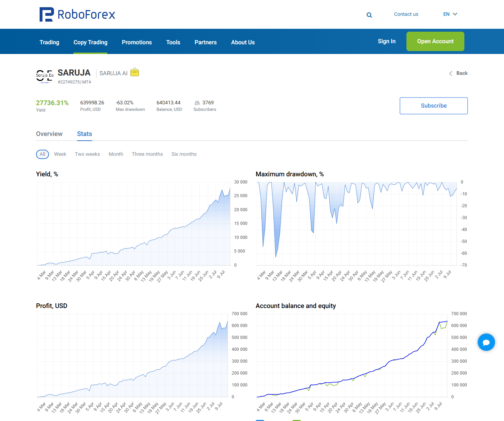Open the Tools menu
This screenshot has height=421, width=504.
click(x=173, y=42)
